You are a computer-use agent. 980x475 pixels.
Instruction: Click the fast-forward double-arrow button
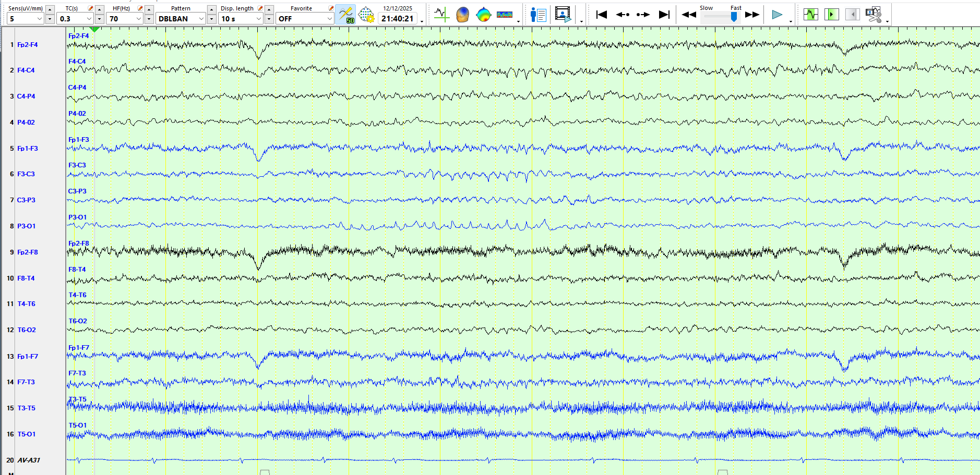pyautogui.click(x=752, y=15)
